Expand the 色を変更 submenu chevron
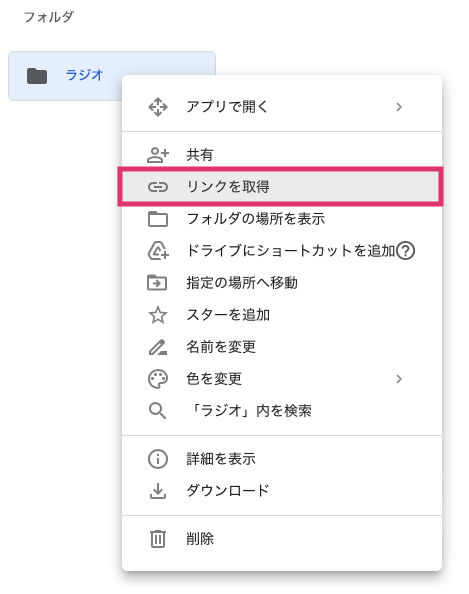469x594 pixels. coord(399,379)
